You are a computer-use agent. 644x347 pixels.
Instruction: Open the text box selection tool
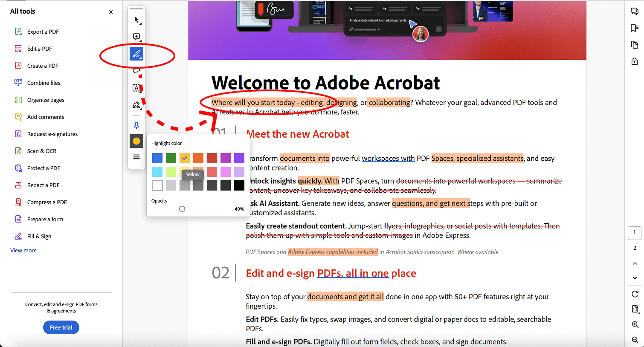pos(136,88)
